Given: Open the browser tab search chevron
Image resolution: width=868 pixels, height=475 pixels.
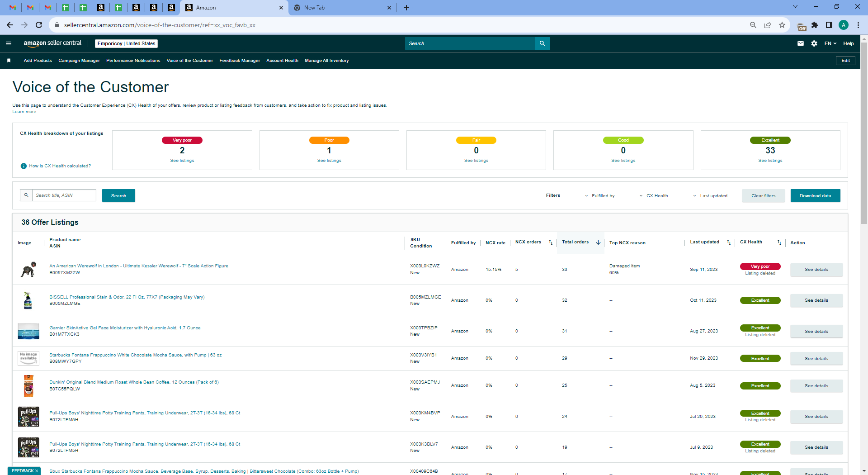Looking at the screenshot, I should tap(795, 7).
